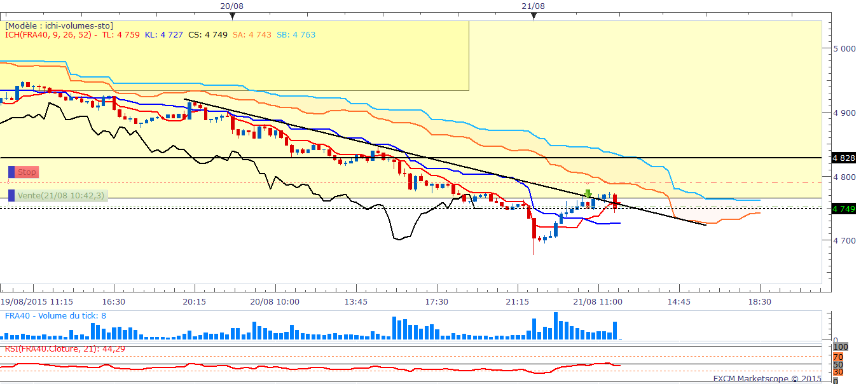Click the 4 828 horizontal line price tag

click(x=843, y=157)
